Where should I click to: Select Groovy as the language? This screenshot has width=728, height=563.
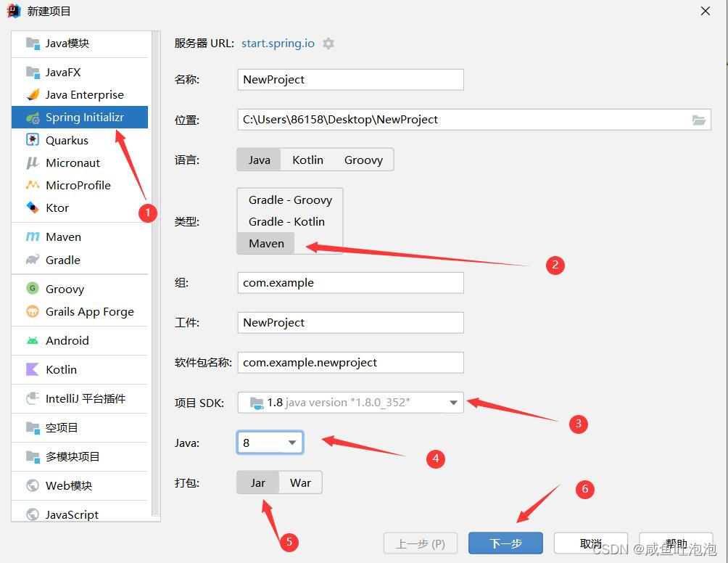point(363,160)
